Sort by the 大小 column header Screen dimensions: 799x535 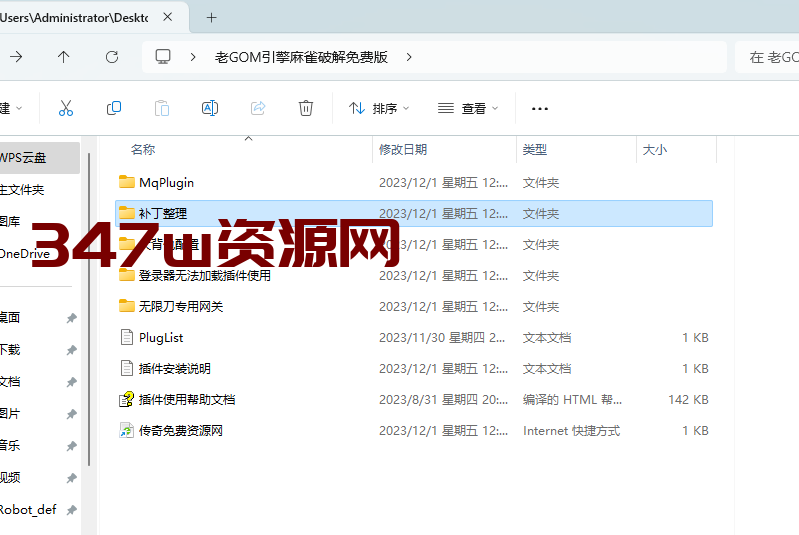coord(655,150)
